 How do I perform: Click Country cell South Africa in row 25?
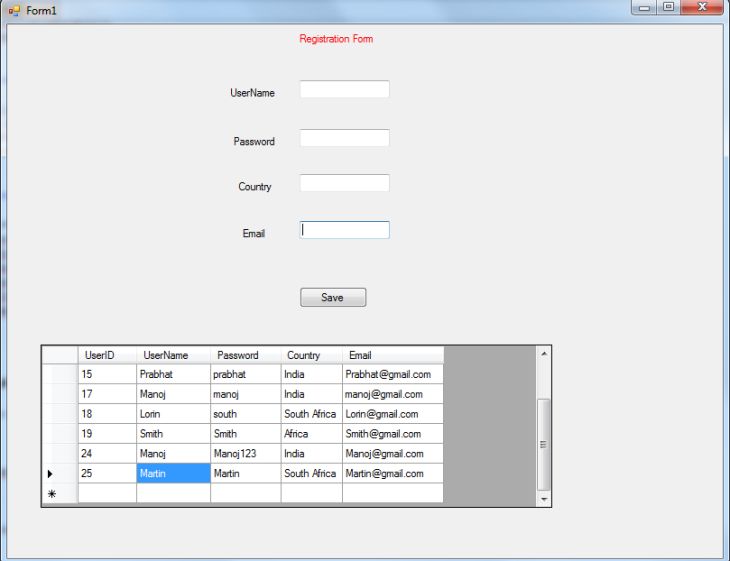coord(312,473)
